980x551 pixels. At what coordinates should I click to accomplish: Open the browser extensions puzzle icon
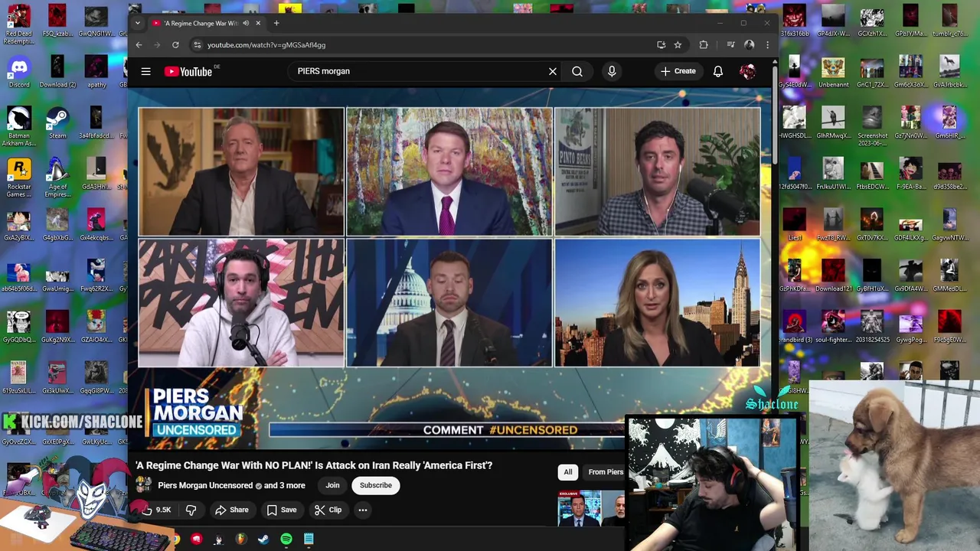[x=704, y=45]
